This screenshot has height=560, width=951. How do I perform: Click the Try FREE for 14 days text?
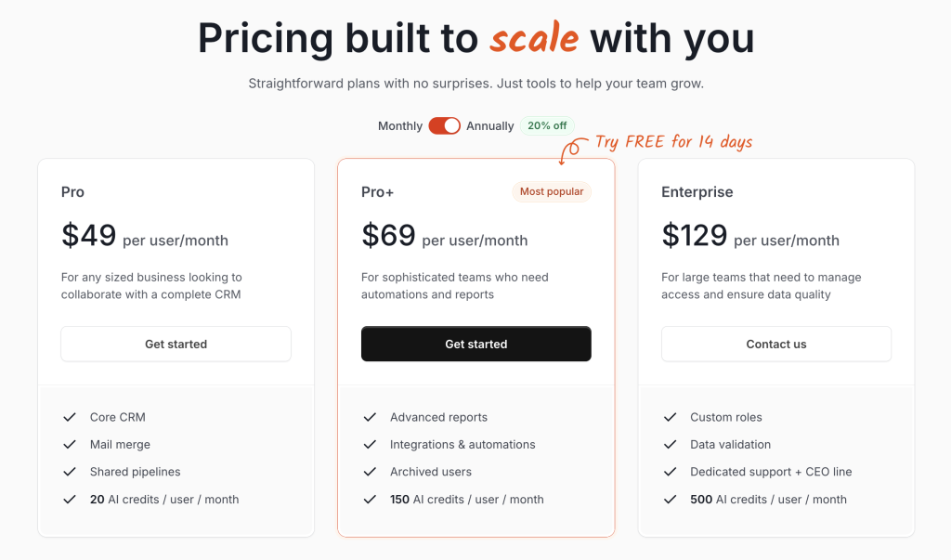pos(673,142)
